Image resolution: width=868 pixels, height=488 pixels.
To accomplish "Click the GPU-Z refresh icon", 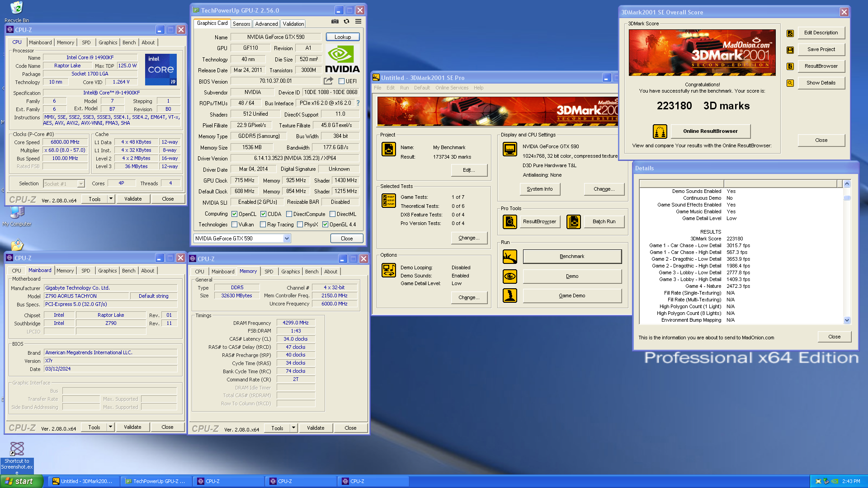I will (346, 21).
